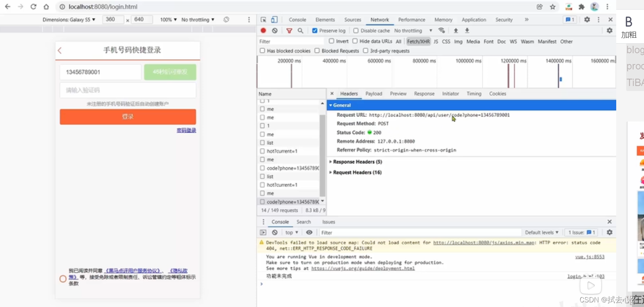Open console settings gear icon
The height and width of the screenshot is (307, 644).
click(610, 232)
